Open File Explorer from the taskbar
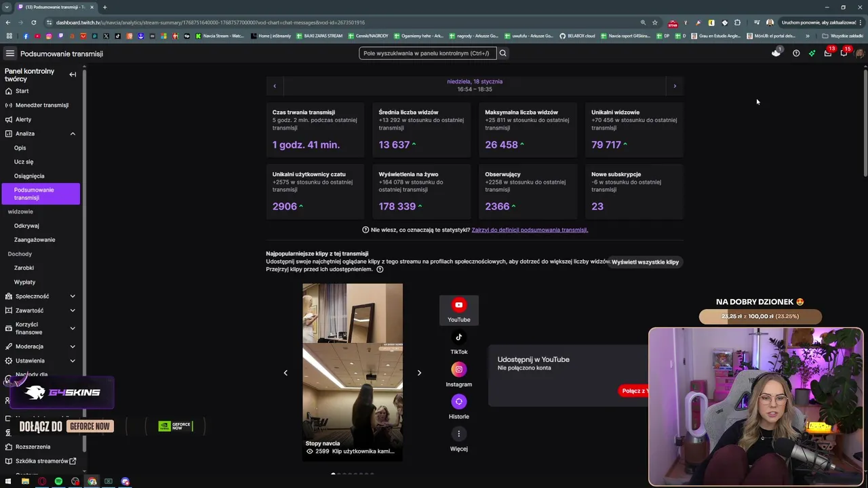 25,481
